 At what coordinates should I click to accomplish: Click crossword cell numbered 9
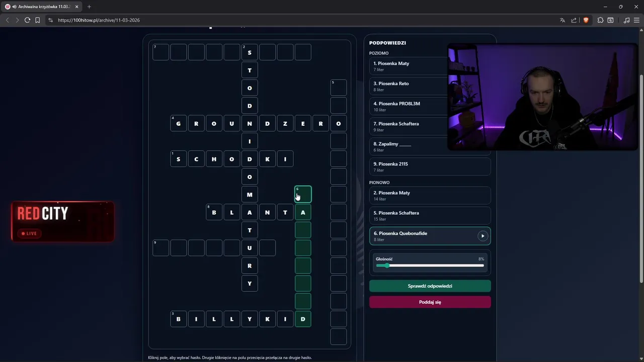pos(161,248)
